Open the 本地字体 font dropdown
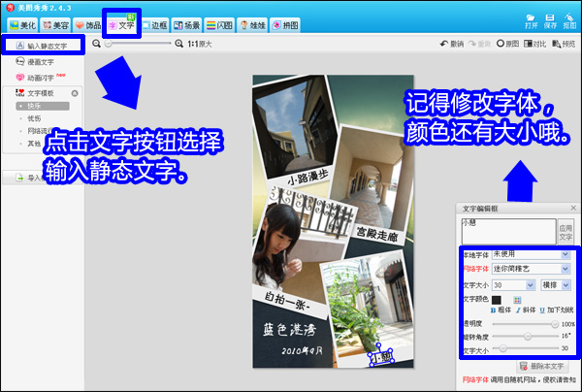Screen dimensions: 582x392 tap(533, 253)
